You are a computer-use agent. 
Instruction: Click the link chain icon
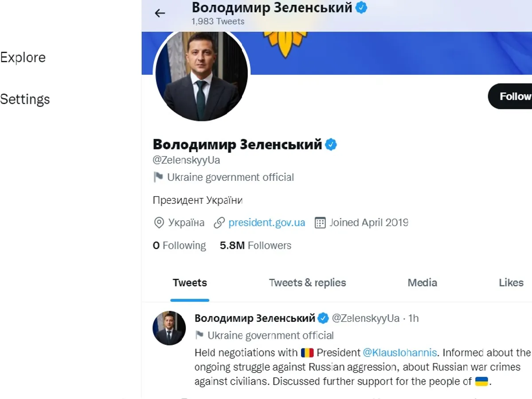pos(219,223)
